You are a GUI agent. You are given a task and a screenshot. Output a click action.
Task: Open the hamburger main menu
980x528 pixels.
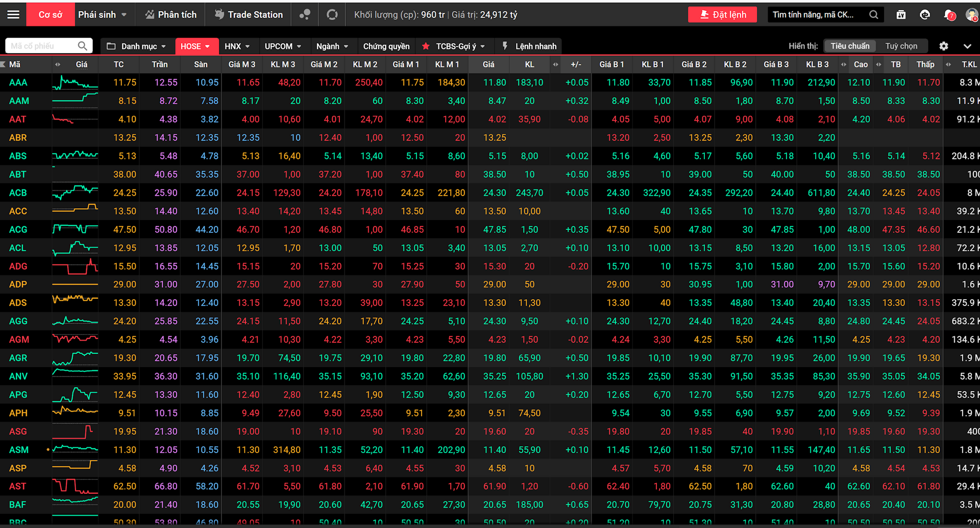tap(13, 15)
